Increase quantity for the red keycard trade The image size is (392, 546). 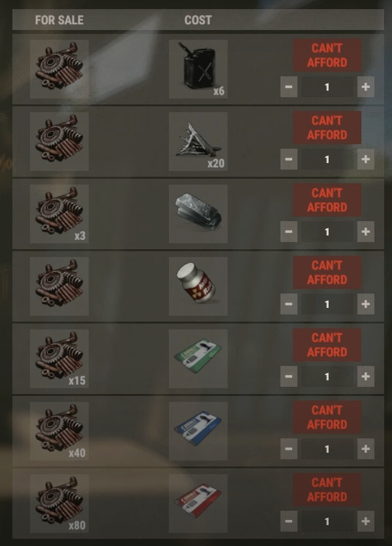click(x=365, y=521)
